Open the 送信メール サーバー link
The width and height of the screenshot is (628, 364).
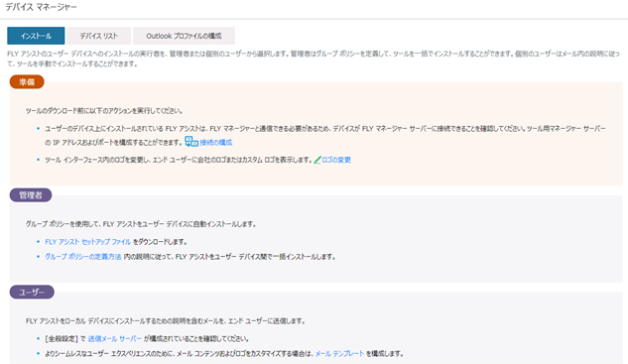point(114,339)
